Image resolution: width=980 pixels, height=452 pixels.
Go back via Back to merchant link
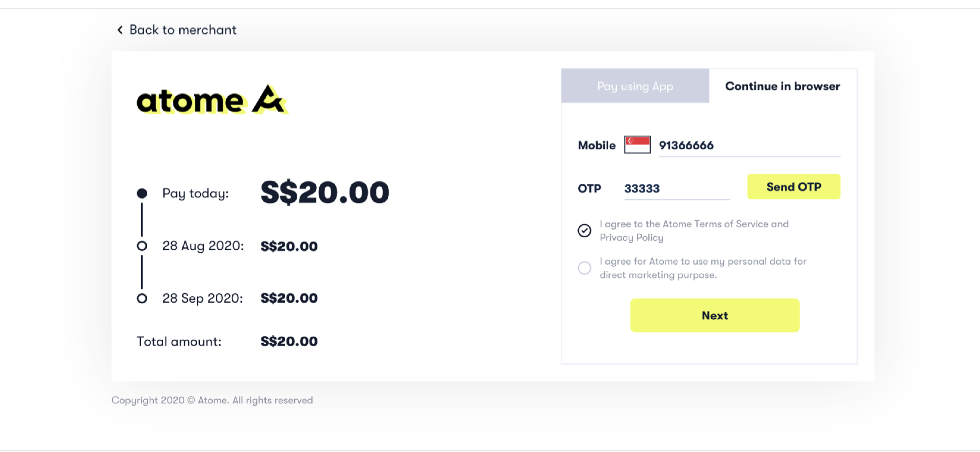point(182,30)
